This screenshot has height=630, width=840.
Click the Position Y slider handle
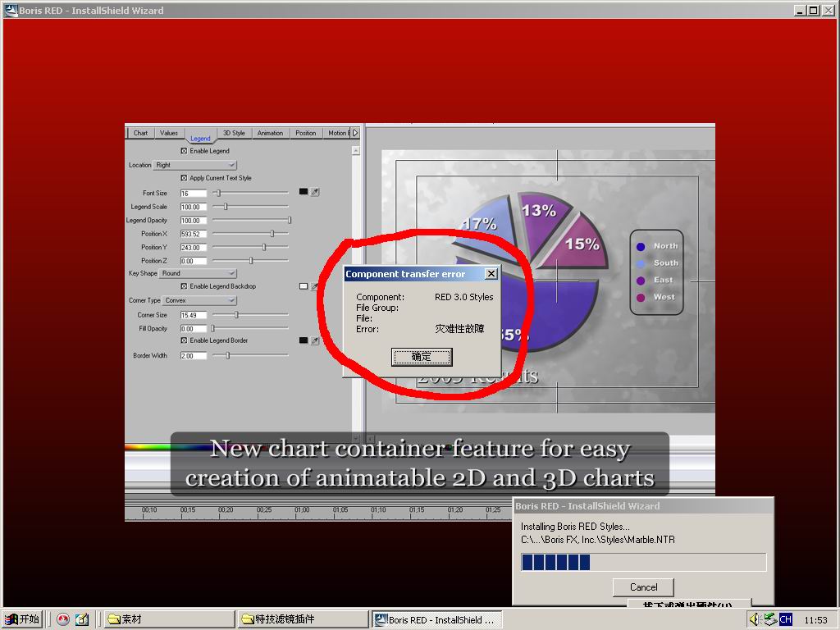pos(264,247)
